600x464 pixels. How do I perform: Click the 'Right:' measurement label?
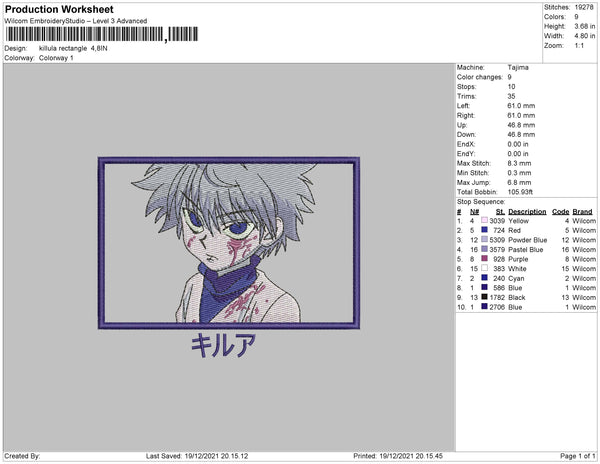pyautogui.click(x=466, y=115)
